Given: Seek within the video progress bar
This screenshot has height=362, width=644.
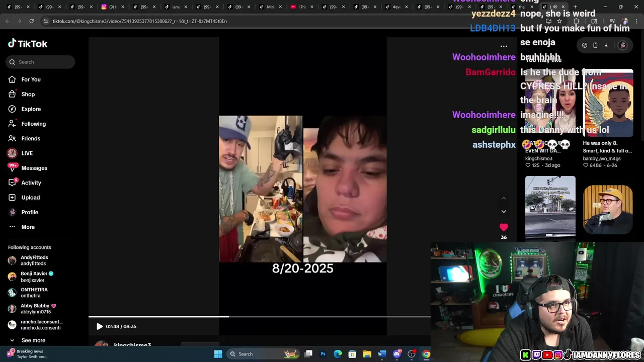Looking at the screenshot, I should point(259,317).
